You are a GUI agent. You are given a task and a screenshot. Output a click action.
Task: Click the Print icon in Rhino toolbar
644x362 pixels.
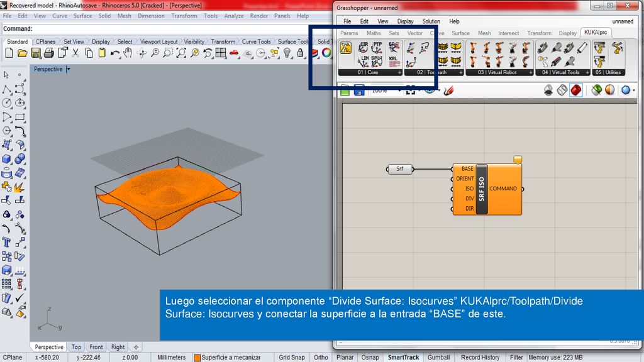pos(49,53)
